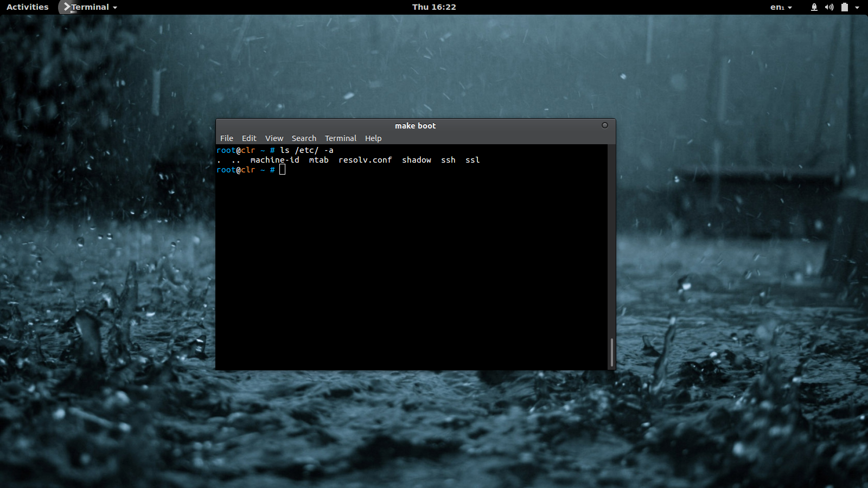Click the mtab entry in terminal output
The width and height of the screenshot is (868, 488).
(x=319, y=160)
